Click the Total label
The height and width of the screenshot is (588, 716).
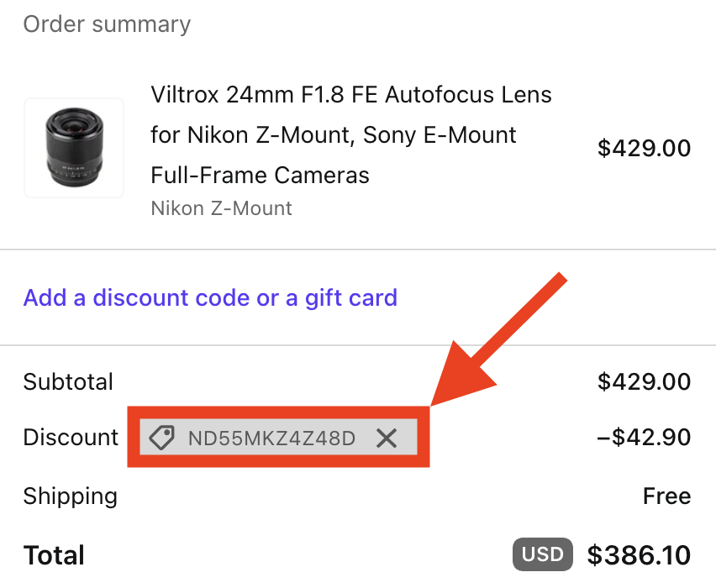pos(54,555)
